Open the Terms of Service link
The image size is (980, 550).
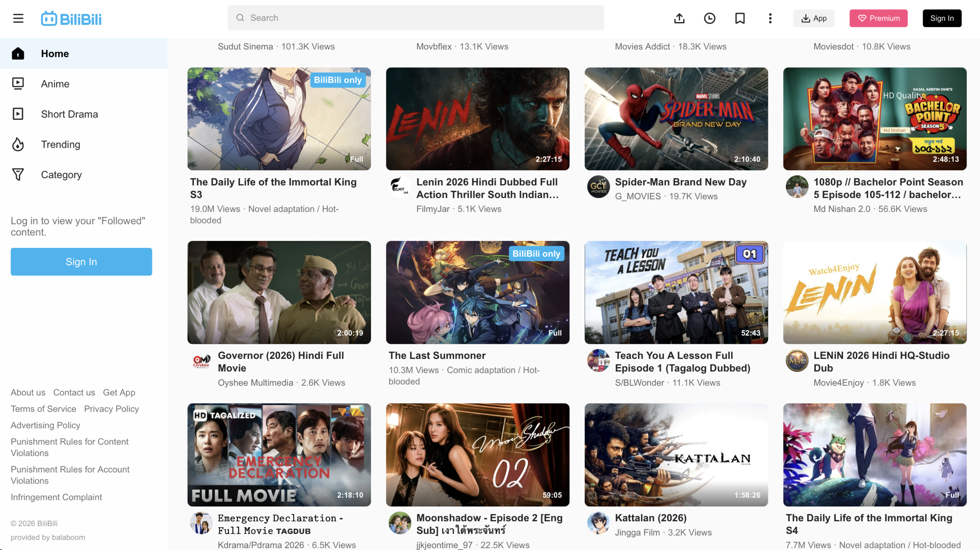pyautogui.click(x=44, y=409)
